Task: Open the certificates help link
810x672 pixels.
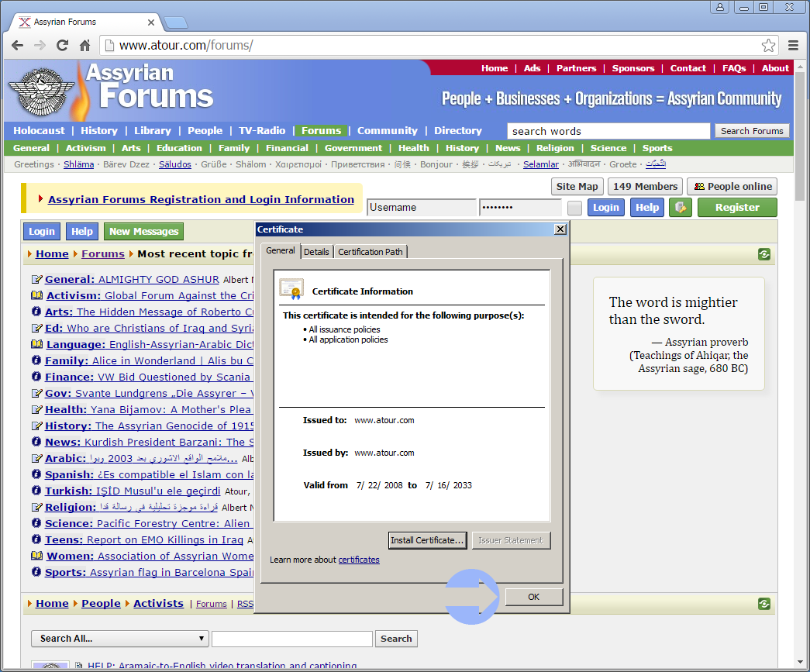Action: pyautogui.click(x=359, y=560)
